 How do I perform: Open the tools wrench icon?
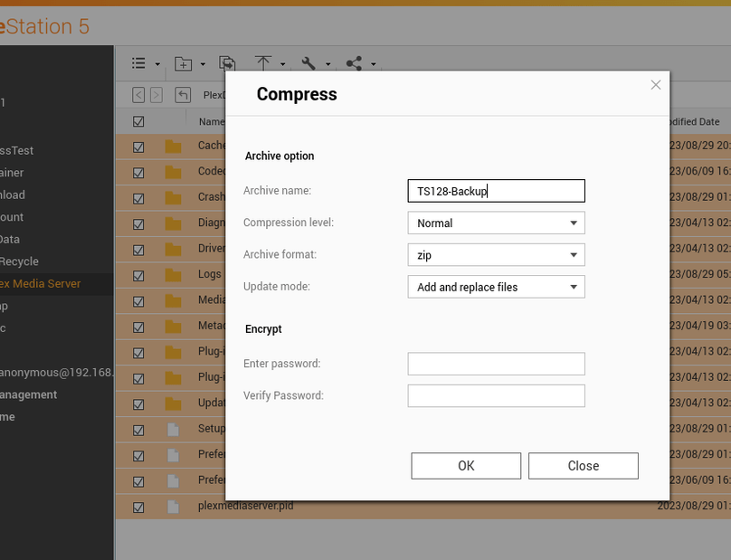click(309, 63)
